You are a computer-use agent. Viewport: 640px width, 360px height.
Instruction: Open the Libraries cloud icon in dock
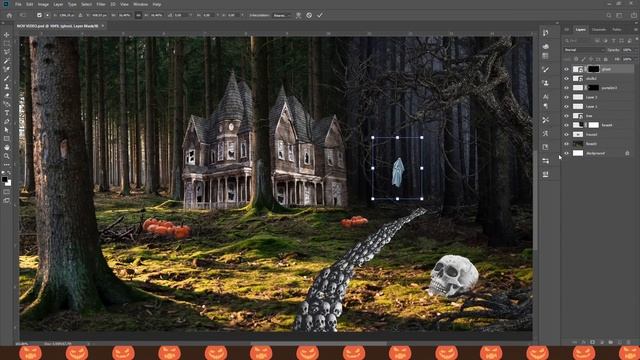(x=546, y=47)
